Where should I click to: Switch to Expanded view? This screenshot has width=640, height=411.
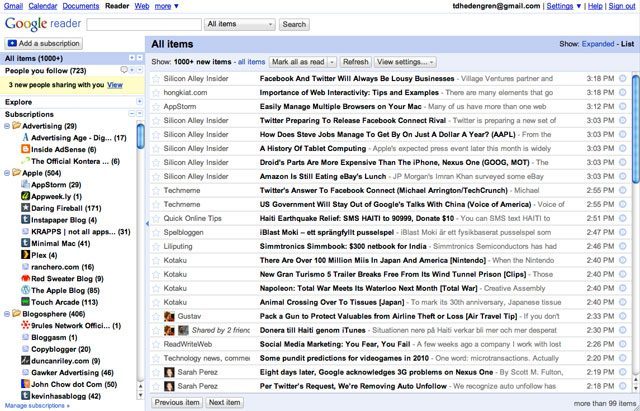pos(598,44)
